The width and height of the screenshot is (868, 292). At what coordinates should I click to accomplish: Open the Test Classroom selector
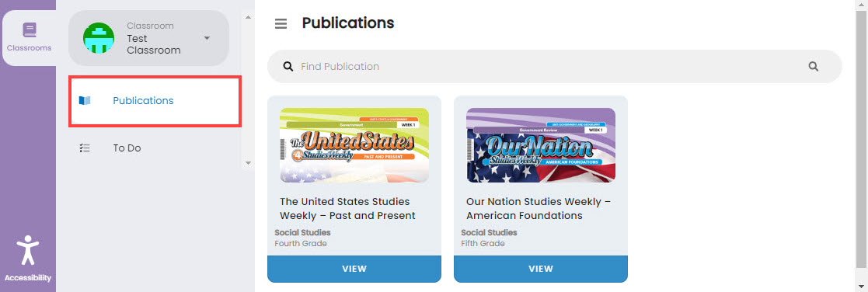(x=148, y=38)
